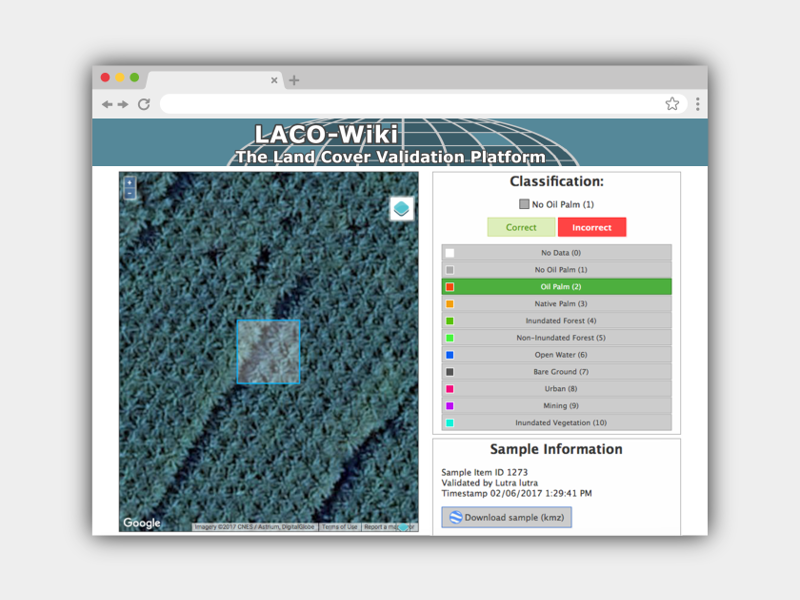Click gray swatch beside No Oil Palm heading
800x600 pixels.
(524, 204)
